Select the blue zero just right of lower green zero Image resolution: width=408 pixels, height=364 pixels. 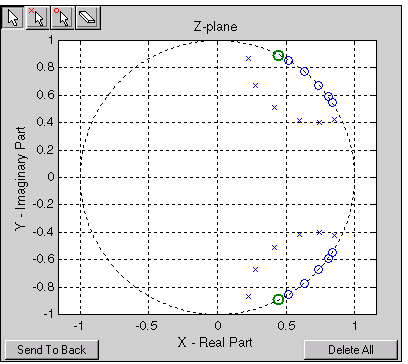(289, 294)
